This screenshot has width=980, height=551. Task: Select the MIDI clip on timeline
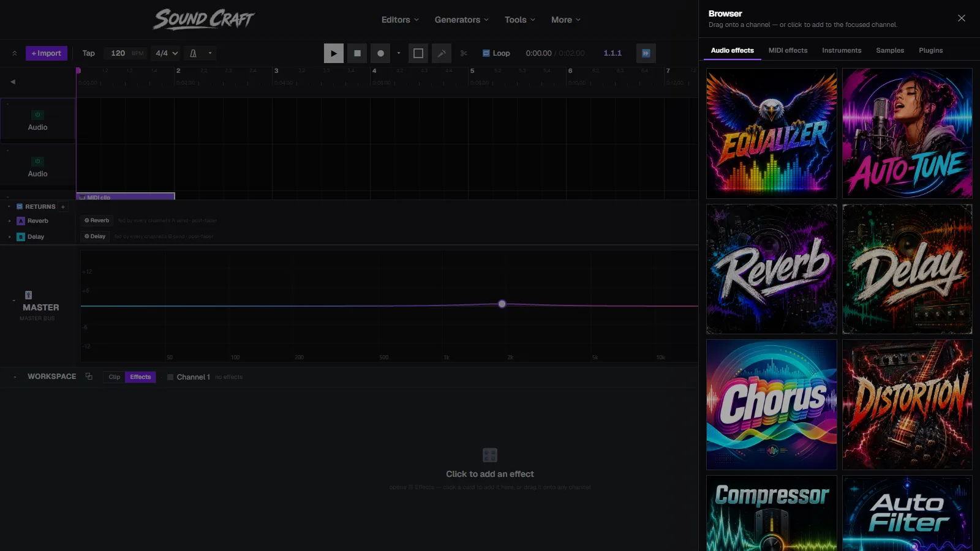tap(126, 197)
